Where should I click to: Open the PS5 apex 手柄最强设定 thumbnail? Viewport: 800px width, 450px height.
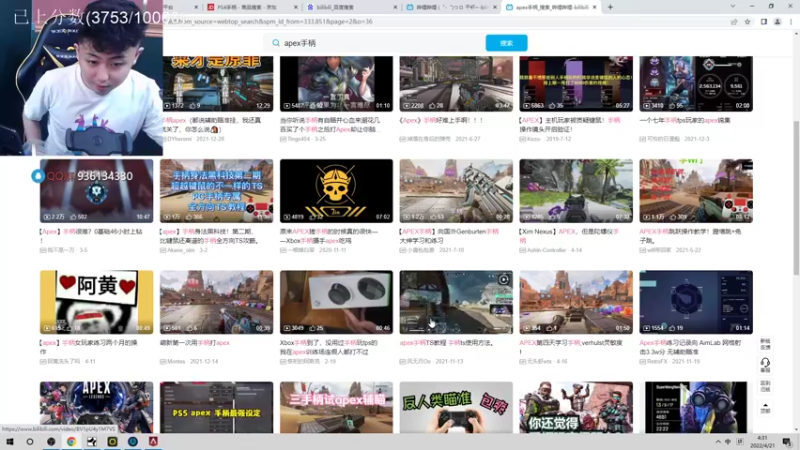click(x=216, y=407)
